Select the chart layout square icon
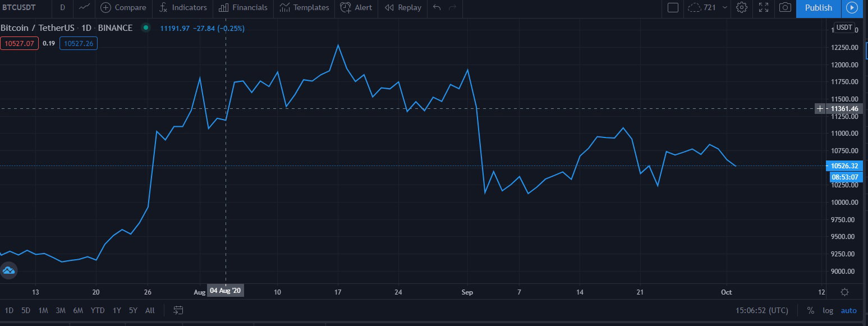 [x=673, y=7]
